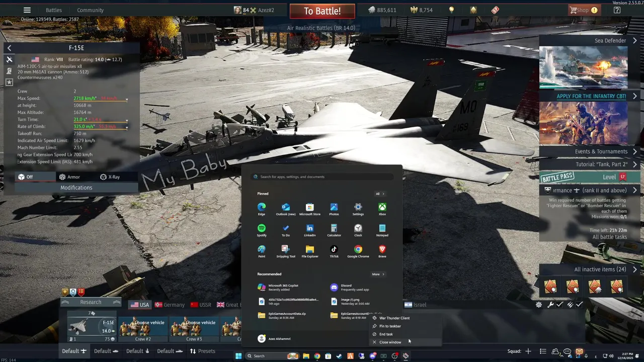The height and width of the screenshot is (362, 644).
Task: Click the Silver Lions currency icon
Action: (x=371, y=10)
